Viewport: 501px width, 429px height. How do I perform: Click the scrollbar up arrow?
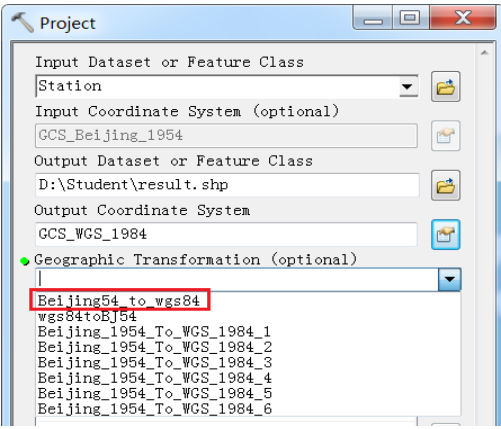484,53
